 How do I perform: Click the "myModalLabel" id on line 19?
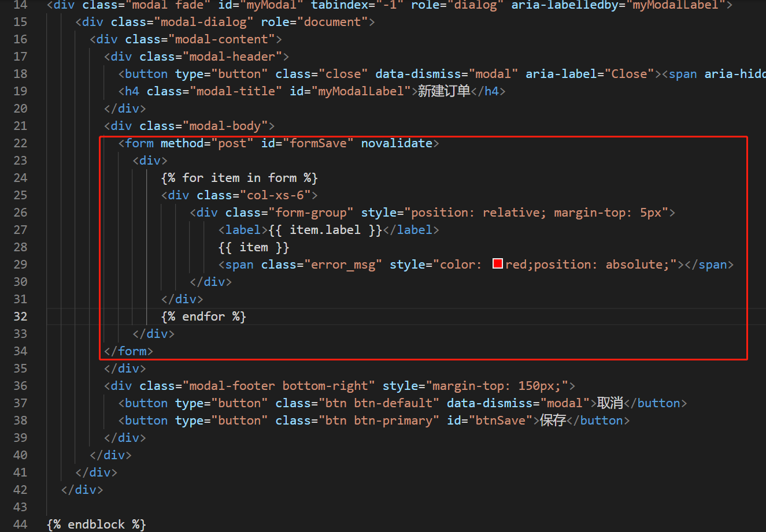click(361, 91)
